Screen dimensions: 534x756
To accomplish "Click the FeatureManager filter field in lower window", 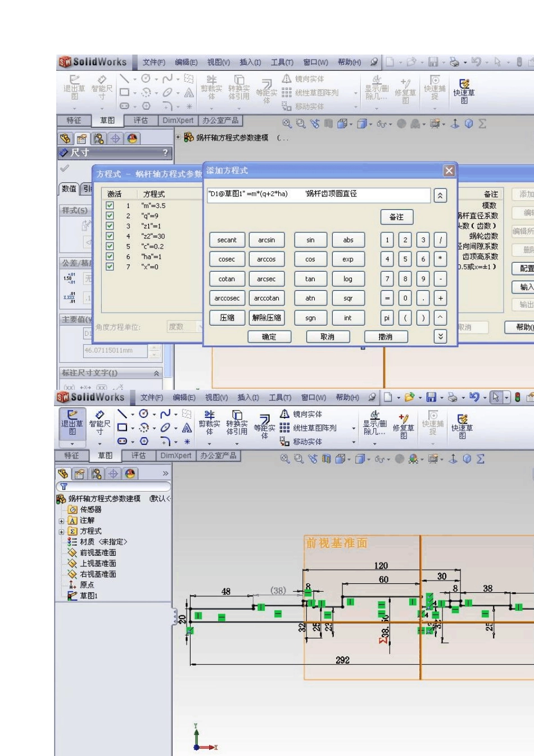I will (x=113, y=487).
